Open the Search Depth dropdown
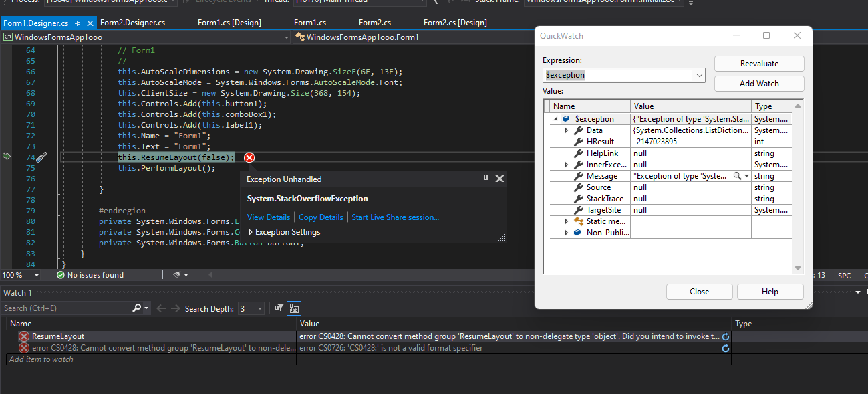The height and width of the screenshot is (394, 868). (x=260, y=308)
